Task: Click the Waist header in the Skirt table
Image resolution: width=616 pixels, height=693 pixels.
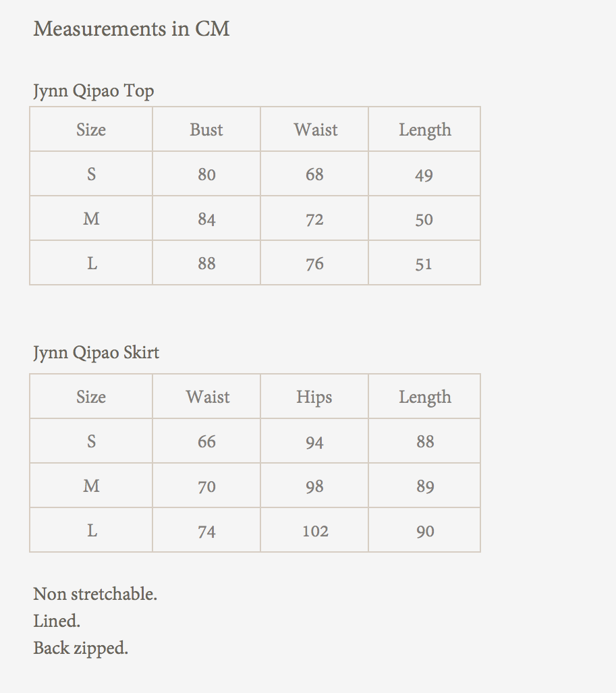Action: pos(208,397)
